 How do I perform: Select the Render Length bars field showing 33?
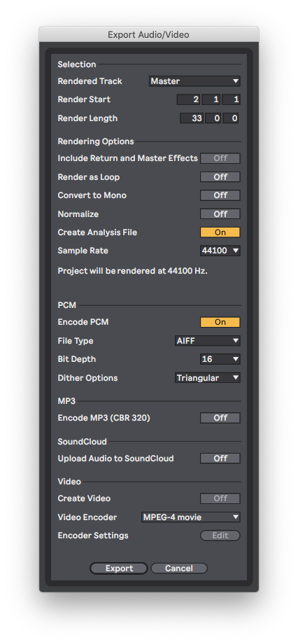click(192, 119)
